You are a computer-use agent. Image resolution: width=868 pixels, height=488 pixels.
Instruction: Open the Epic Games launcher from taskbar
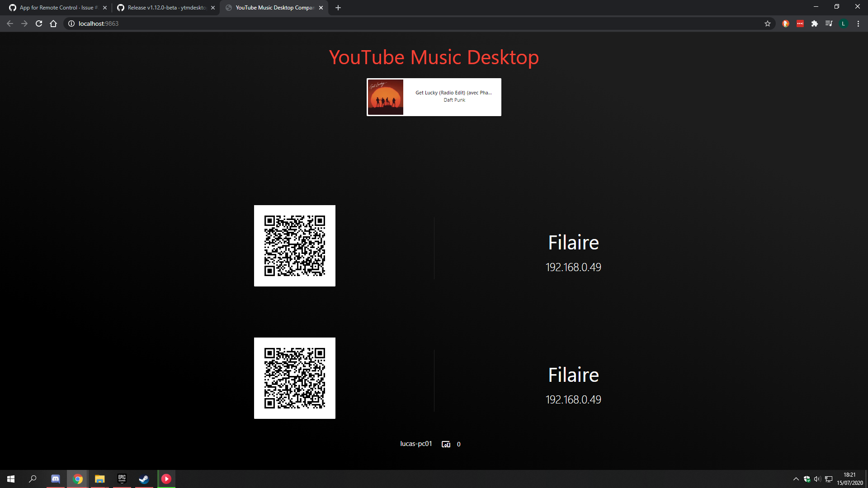(x=122, y=479)
